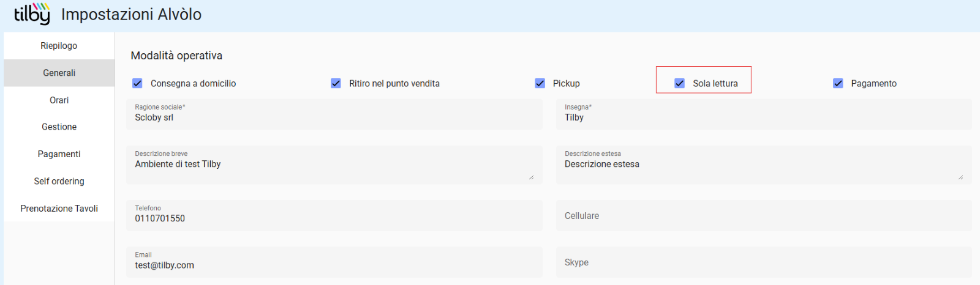Click the empty Cellulare field
The height and width of the screenshot is (285, 980).
[764, 215]
